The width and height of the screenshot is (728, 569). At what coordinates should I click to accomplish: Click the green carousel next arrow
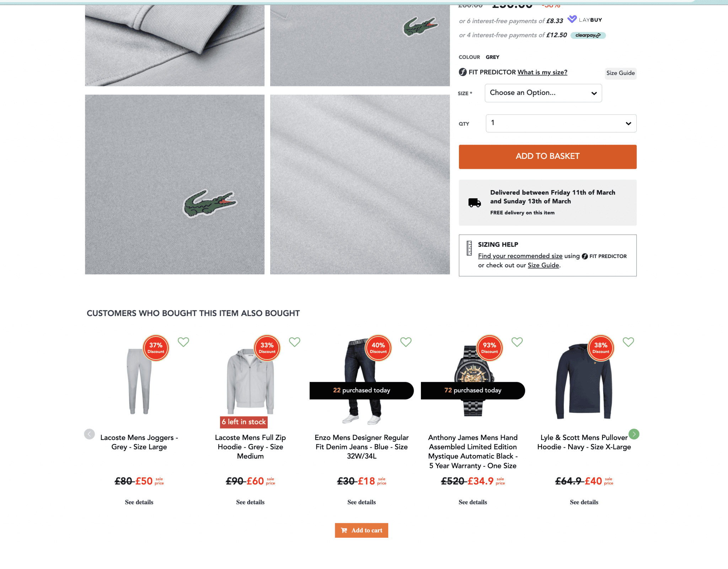[x=634, y=434]
